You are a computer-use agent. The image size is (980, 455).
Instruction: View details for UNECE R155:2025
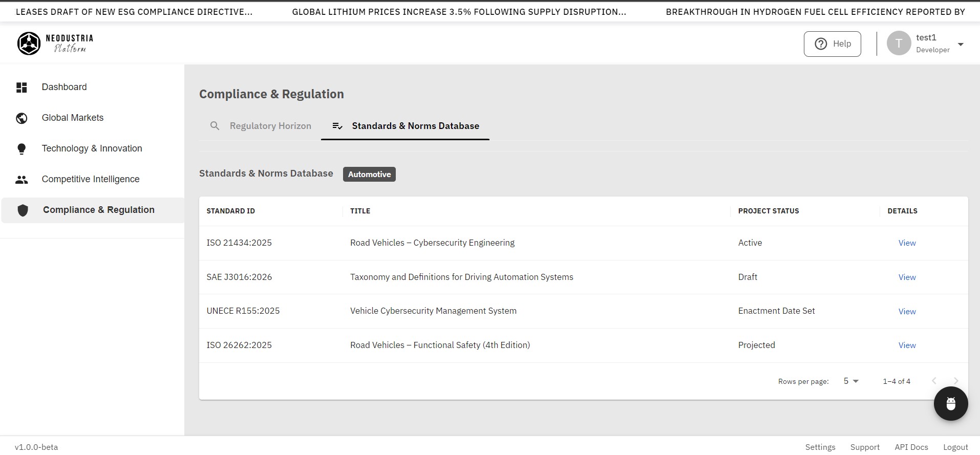907,311
